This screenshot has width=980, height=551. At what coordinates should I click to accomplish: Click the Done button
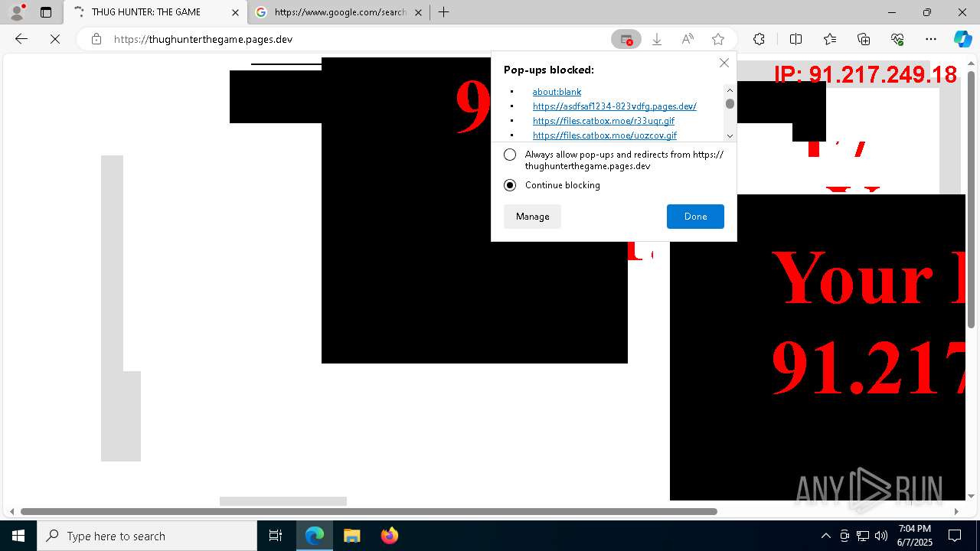coord(695,217)
